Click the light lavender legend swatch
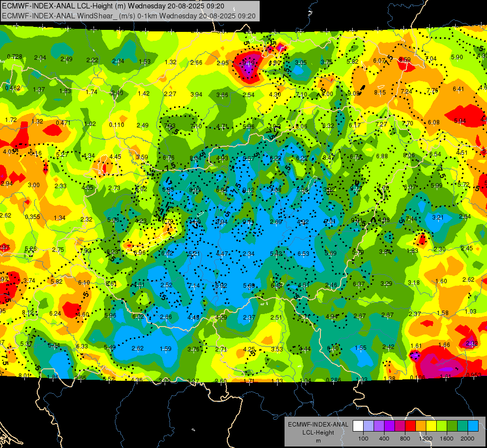 [369, 426]
